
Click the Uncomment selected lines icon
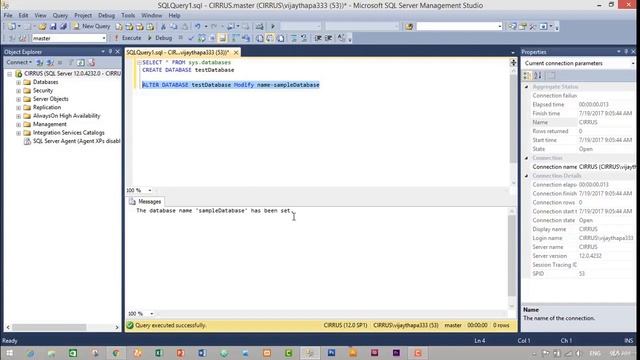[x=304, y=38]
